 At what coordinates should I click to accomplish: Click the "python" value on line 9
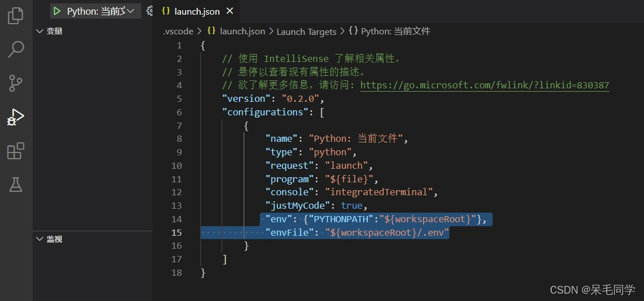(331, 152)
